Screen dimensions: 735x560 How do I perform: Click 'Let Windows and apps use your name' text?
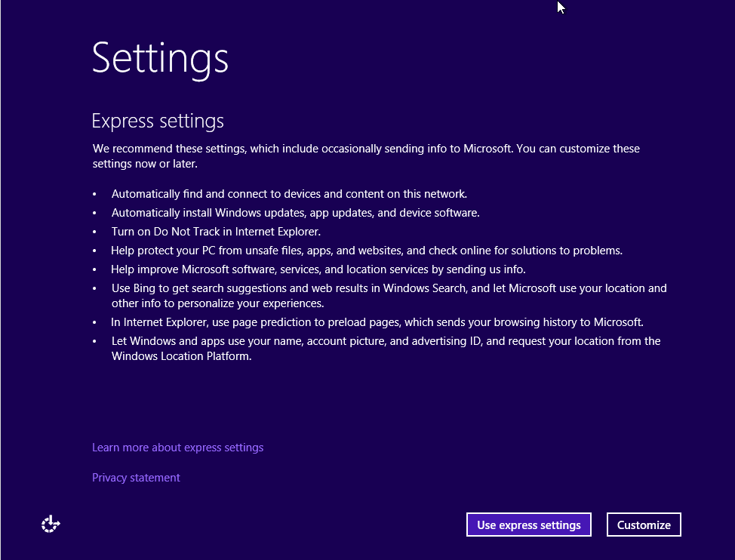point(386,348)
